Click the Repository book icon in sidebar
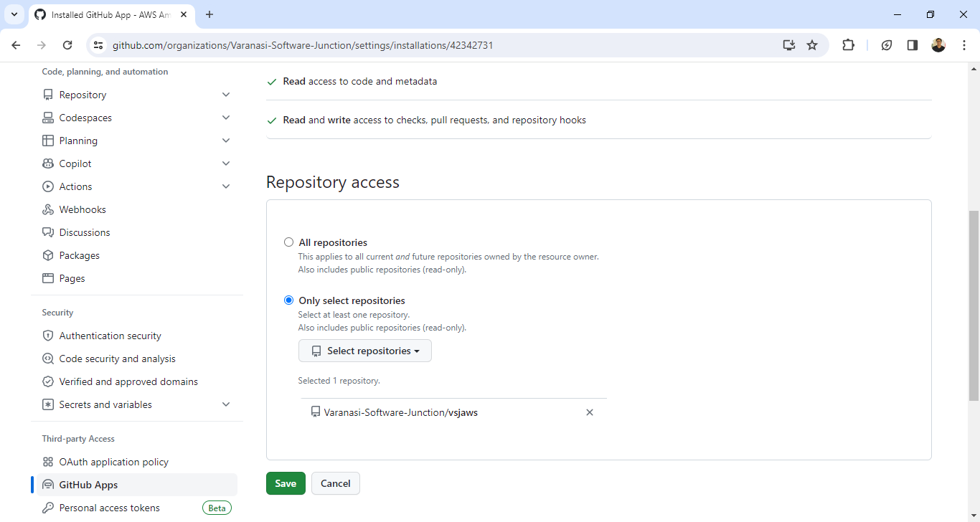Viewport: 980px width, 522px height. pos(48,95)
